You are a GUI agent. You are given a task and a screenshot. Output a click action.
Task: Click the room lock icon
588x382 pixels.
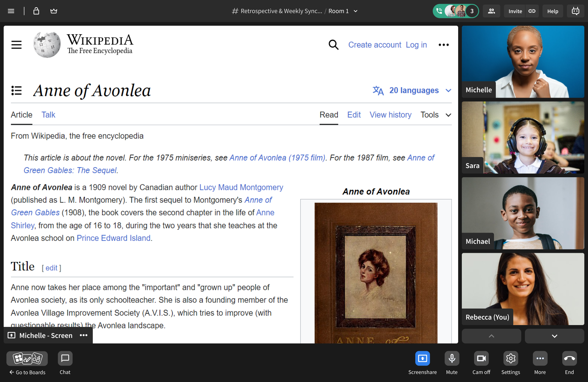36,11
